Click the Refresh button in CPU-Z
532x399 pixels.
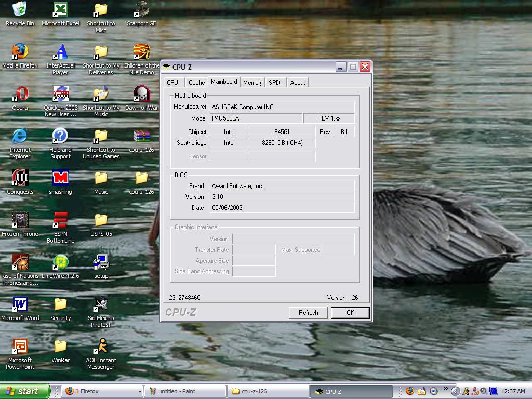pos(308,313)
